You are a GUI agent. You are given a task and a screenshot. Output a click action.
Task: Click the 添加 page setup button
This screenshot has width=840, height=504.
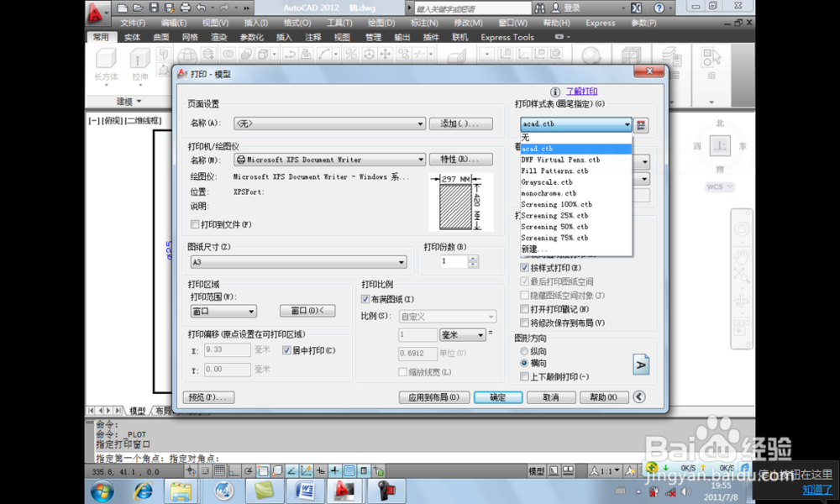point(460,123)
